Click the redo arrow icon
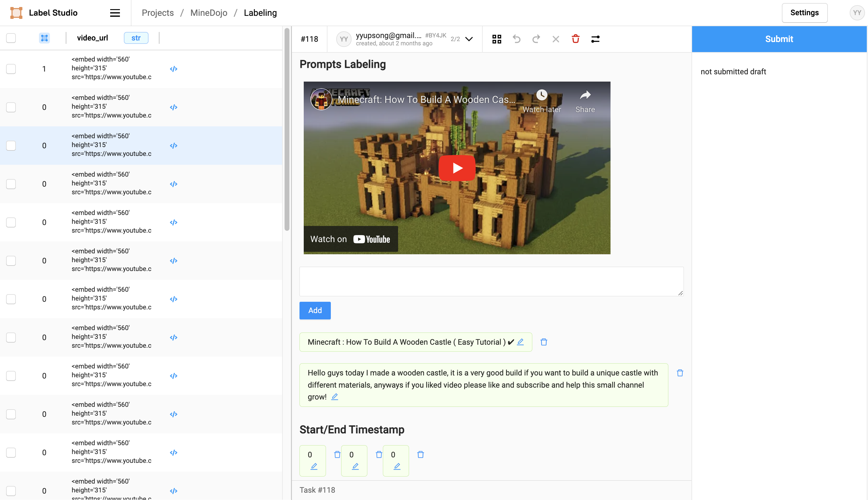868x500 pixels. coord(536,39)
